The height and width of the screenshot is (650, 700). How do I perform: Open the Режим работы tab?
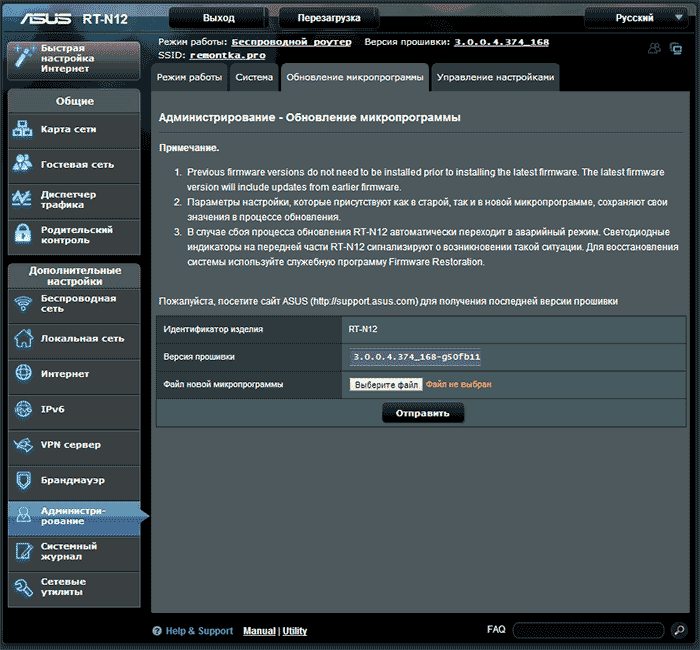coord(190,77)
